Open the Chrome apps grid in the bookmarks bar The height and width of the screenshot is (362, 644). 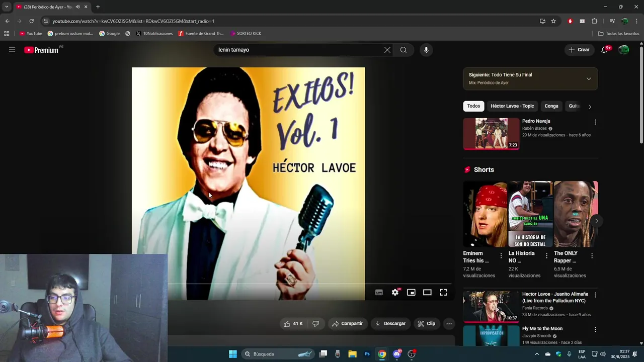(7, 34)
